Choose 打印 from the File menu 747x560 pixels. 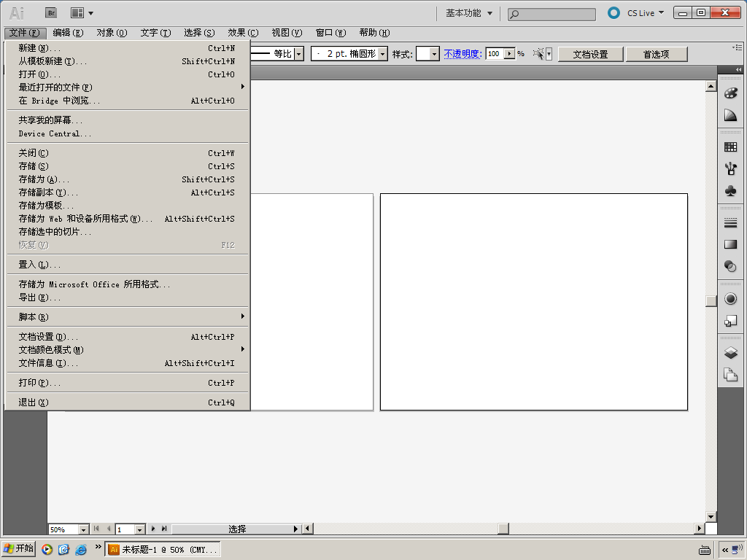[128, 382]
